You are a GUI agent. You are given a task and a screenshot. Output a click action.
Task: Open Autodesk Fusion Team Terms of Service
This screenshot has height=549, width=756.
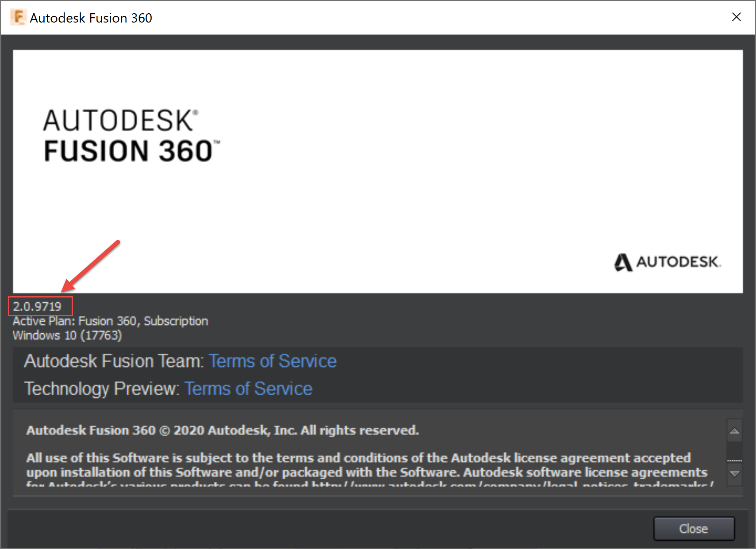(272, 361)
